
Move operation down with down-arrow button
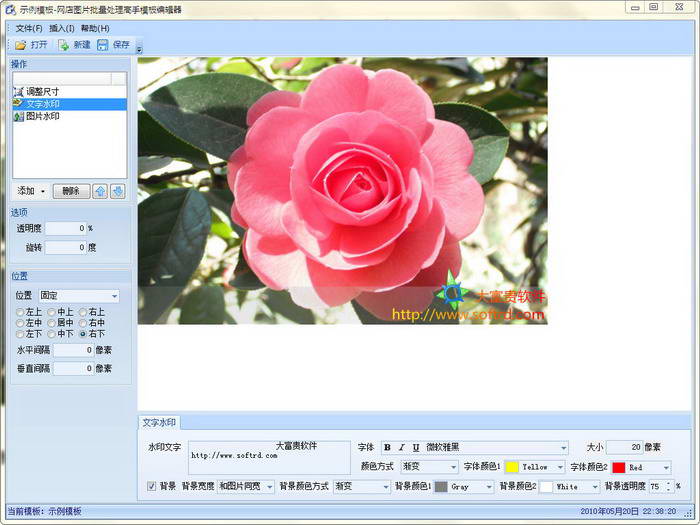tap(117, 191)
